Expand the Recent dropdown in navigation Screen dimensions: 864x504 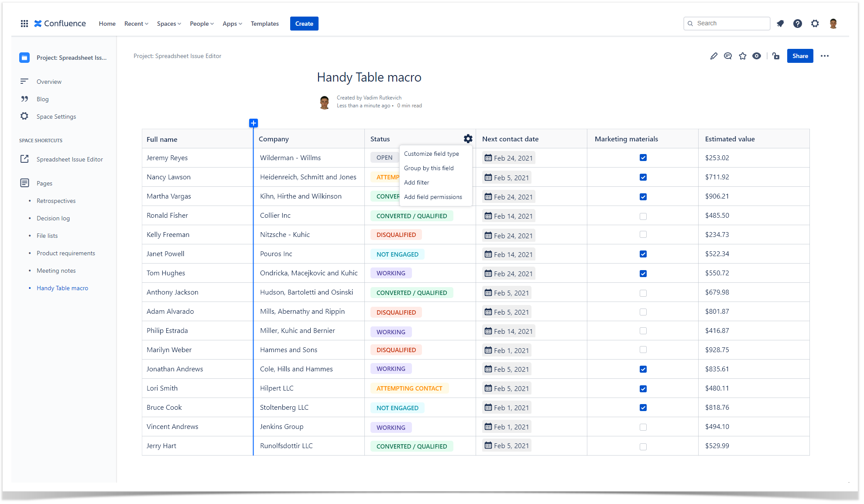136,24
